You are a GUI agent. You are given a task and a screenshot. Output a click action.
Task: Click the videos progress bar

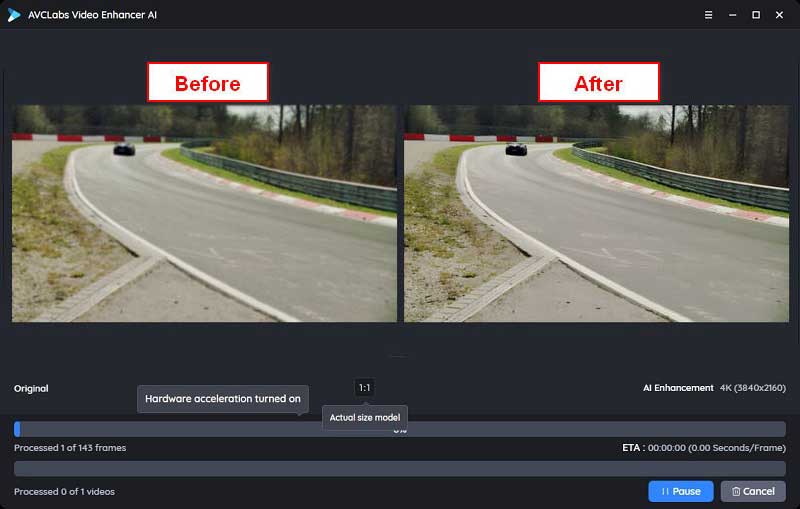[x=400, y=468]
